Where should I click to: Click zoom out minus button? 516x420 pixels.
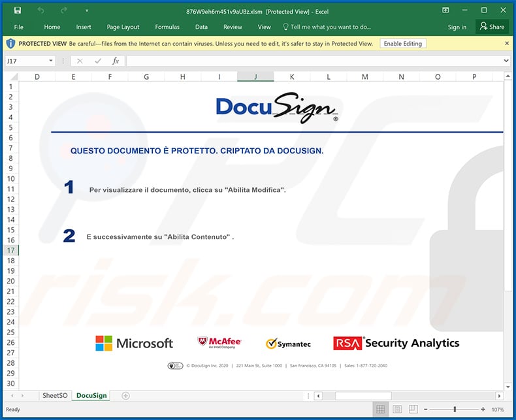[x=425, y=410]
